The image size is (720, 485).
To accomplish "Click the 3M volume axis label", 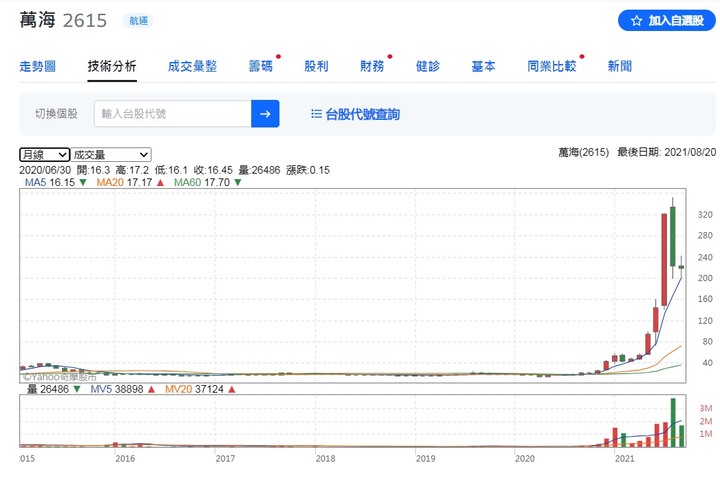I will 706,408.
